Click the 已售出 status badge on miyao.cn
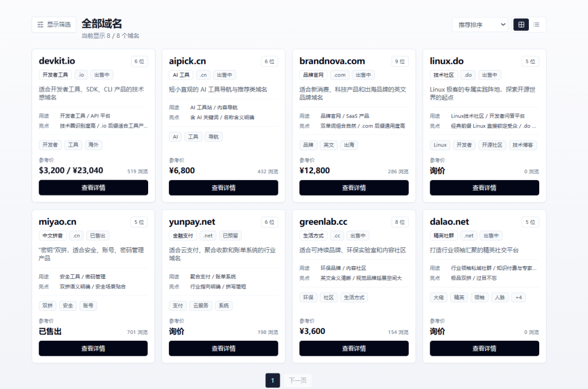 [98, 236]
